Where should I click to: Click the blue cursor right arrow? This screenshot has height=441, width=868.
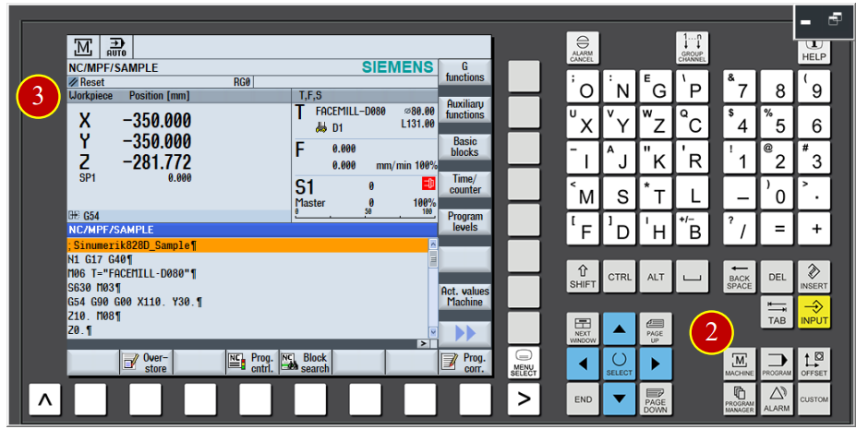(x=656, y=364)
